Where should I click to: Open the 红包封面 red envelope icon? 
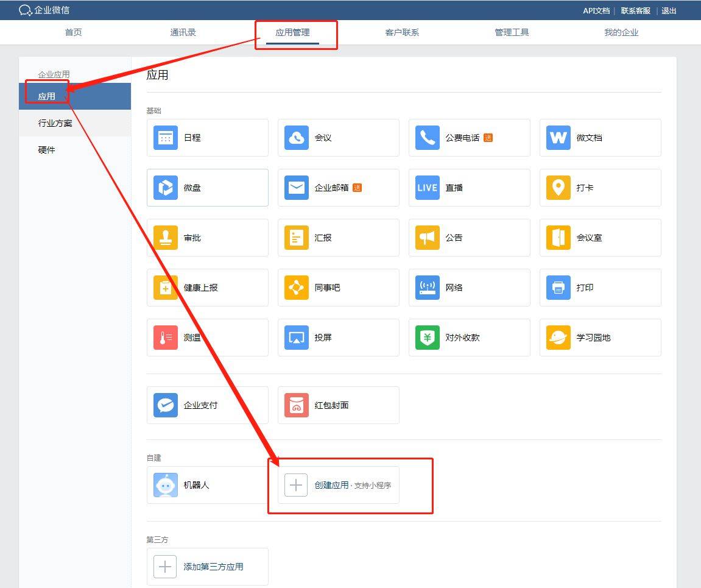(x=297, y=405)
